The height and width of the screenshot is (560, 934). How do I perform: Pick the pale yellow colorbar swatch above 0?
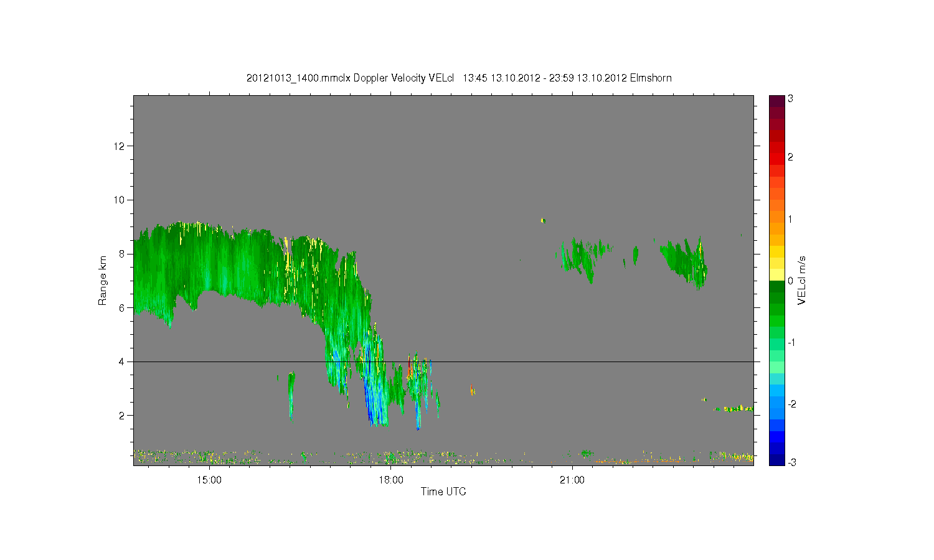[x=776, y=274]
